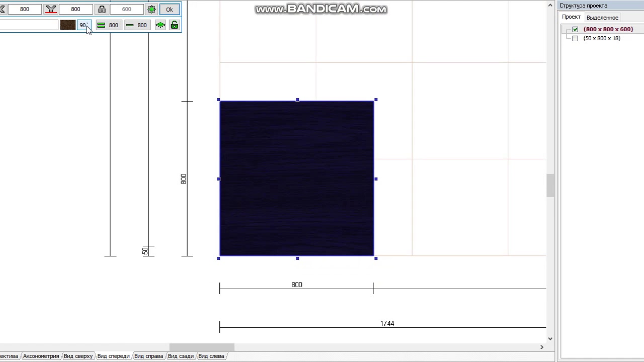Click the green diamond plane icon
Image resolution: width=644 pixels, height=362 pixels.
(160, 25)
